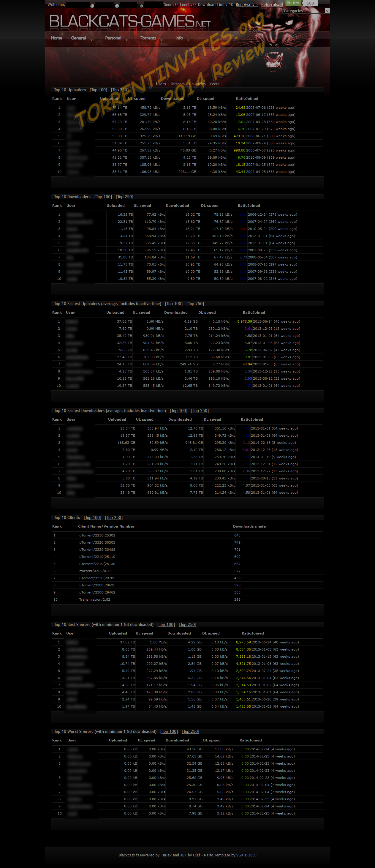Open Top 250 for Top 10 Uploaders
This screenshot has width=375, height=868.
pos(120,90)
